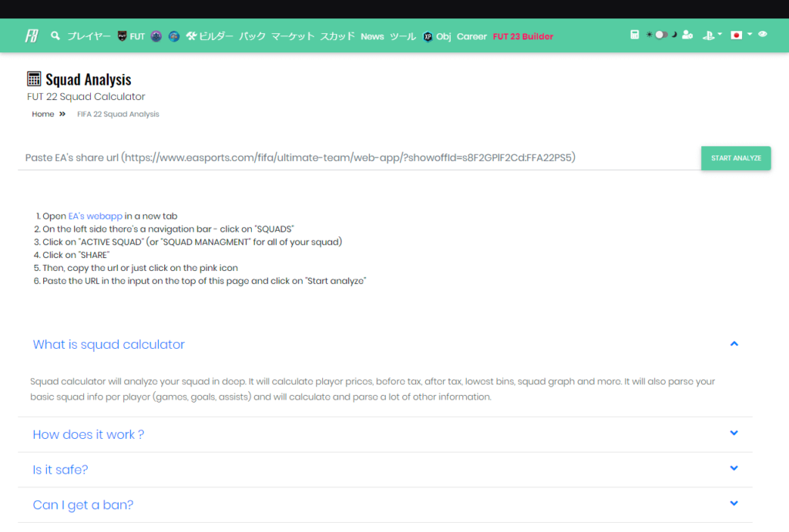Open the News menu item
Screen dimensions: 789x532
coord(372,36)
